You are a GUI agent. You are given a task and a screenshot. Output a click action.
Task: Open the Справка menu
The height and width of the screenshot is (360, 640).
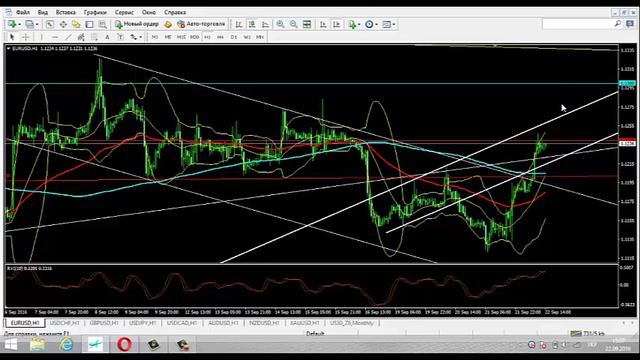[175, 12]
